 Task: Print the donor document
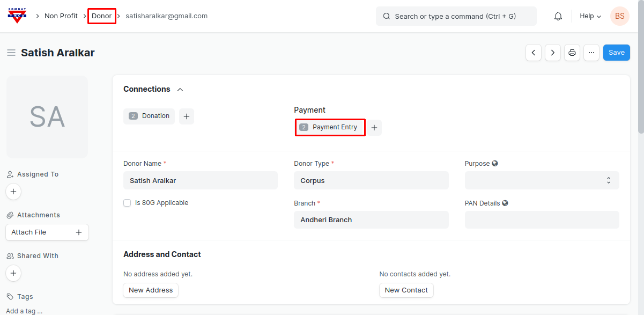(x=572, y=53)
